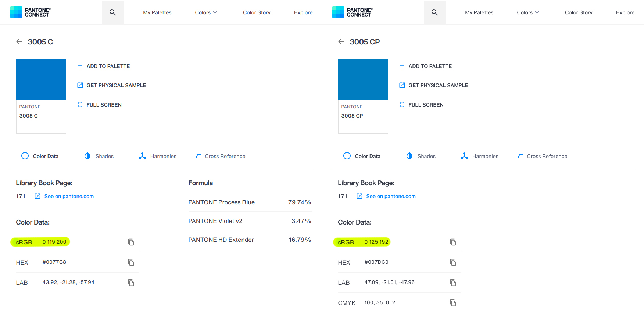Copy the HEX #0077C8 value

point(131,262)
